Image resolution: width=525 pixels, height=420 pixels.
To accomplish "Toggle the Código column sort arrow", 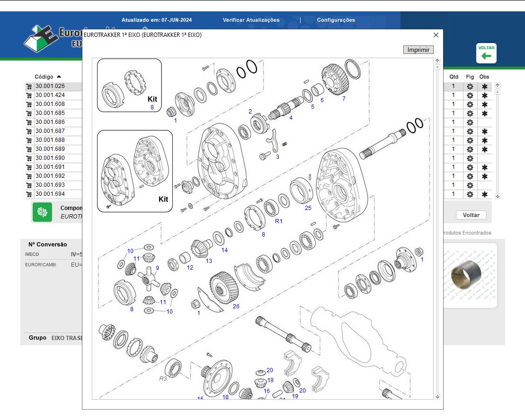I will coord(59,76).
